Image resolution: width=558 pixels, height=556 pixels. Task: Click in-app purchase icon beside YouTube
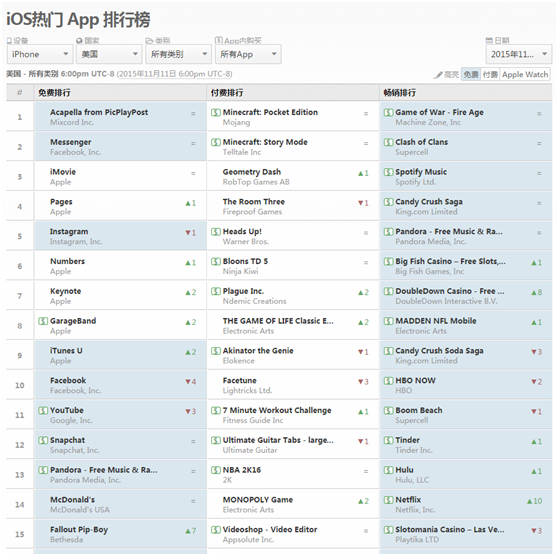pyautogui.click(x=43, y=410)
